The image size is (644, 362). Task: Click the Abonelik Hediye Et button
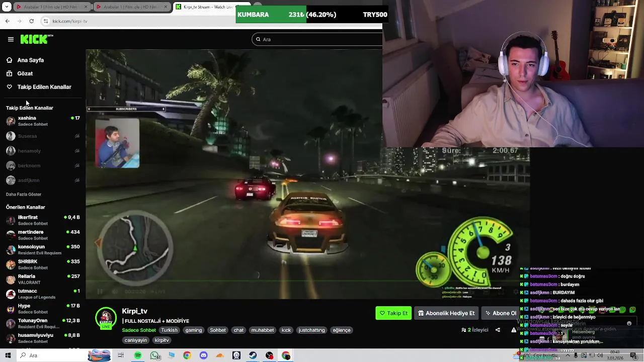[446, 313]
